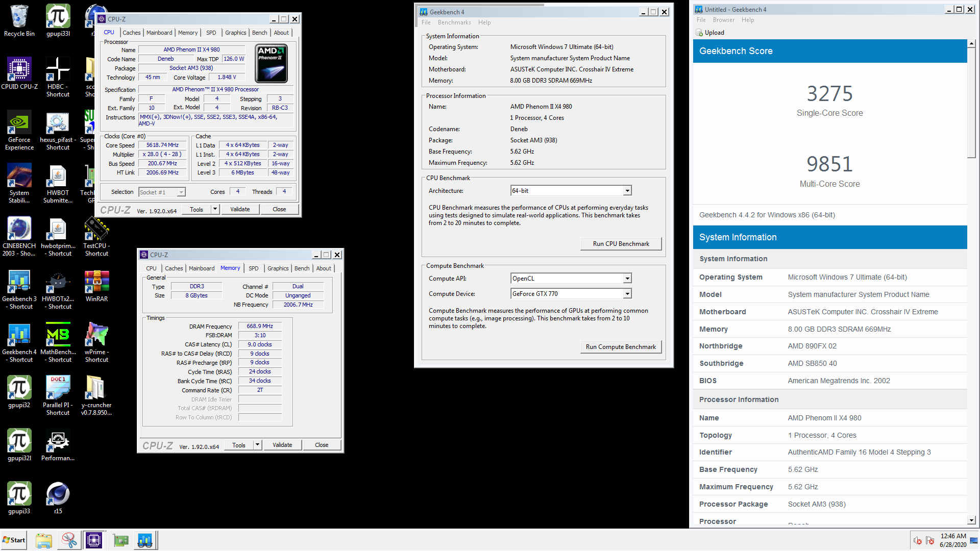The width and height of the screenshot is (980, 551).
Task: Open Browser menu in Geekbench results window
Action: coord(724,20)
